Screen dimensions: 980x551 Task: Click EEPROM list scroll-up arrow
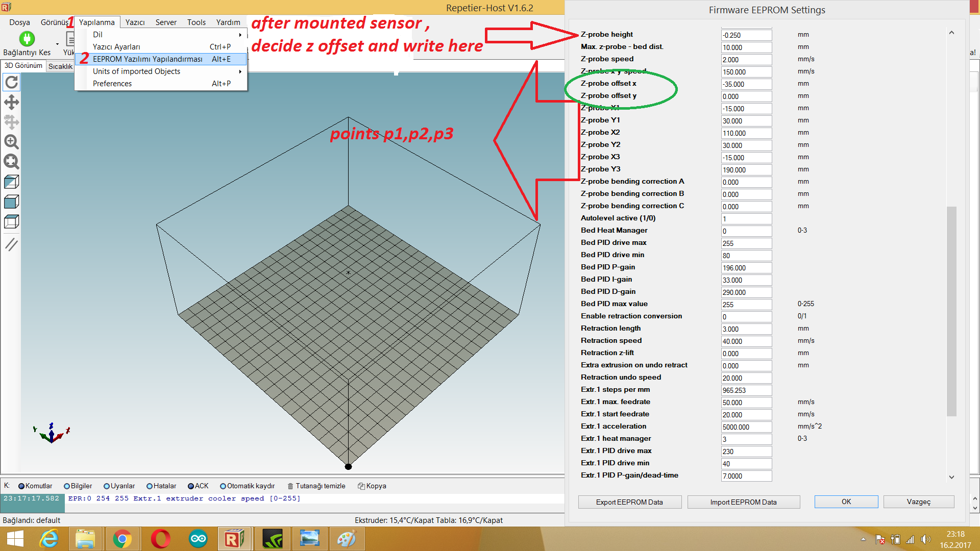pos(951,33)
